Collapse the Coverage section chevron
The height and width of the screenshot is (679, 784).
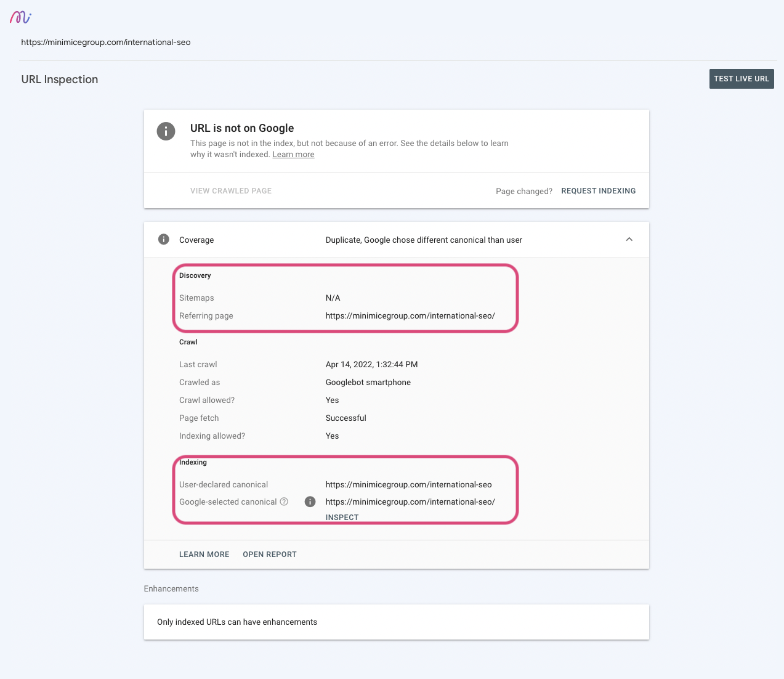(x=629, y=239)
